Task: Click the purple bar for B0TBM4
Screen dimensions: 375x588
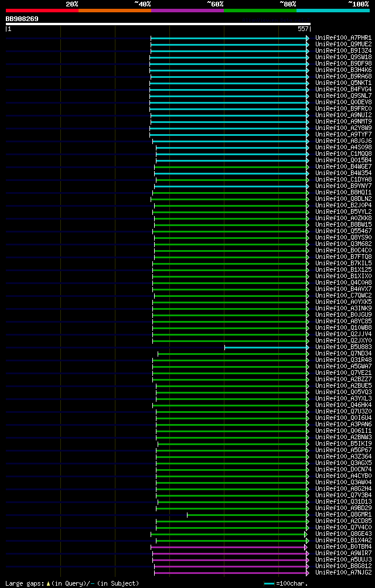Action: click(x=229, y=548)
